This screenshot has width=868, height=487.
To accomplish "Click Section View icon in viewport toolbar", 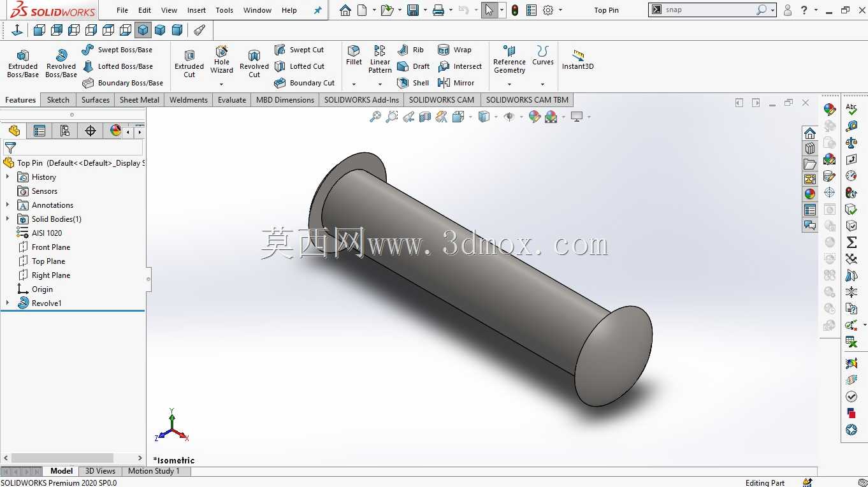I will (425, 117).
